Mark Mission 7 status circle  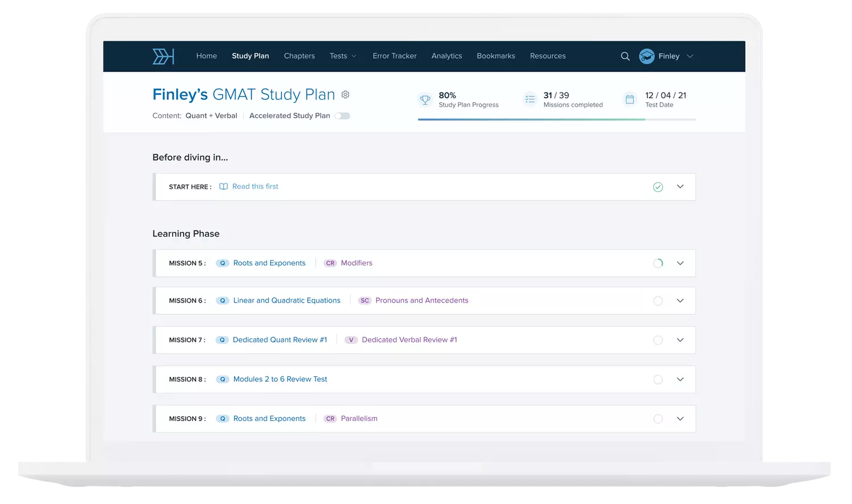point(658,340)
